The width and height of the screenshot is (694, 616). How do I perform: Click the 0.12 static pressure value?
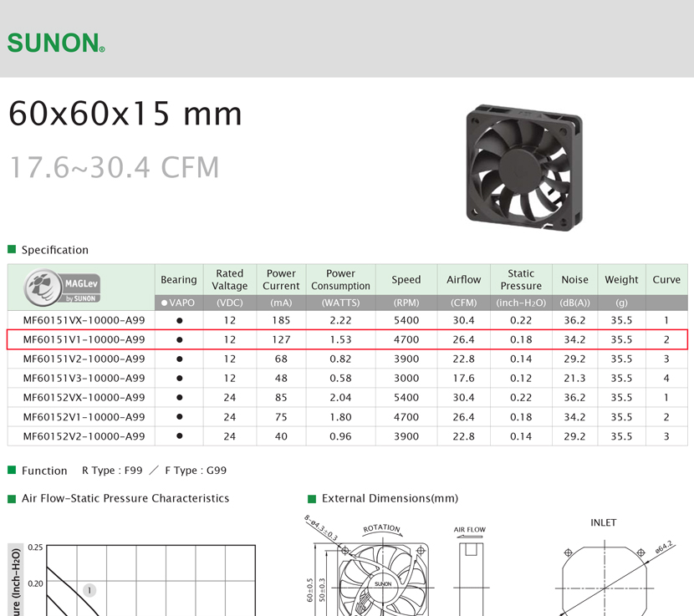point(521,379)
